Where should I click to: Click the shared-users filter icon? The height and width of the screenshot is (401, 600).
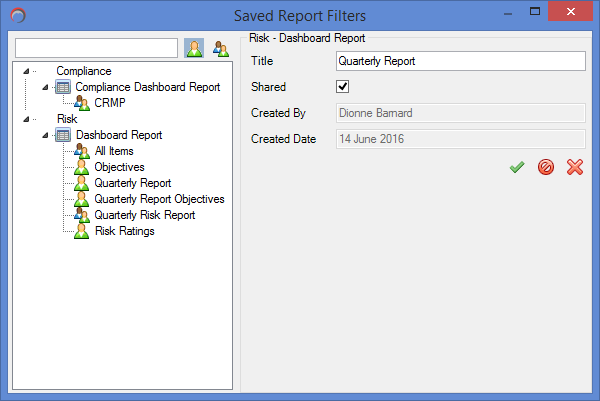pos(221,49)
